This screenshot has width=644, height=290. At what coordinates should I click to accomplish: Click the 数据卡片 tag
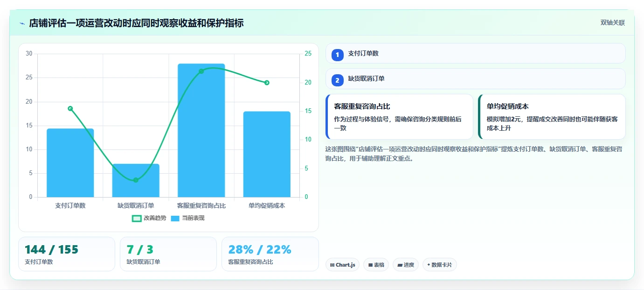point(439,265)
